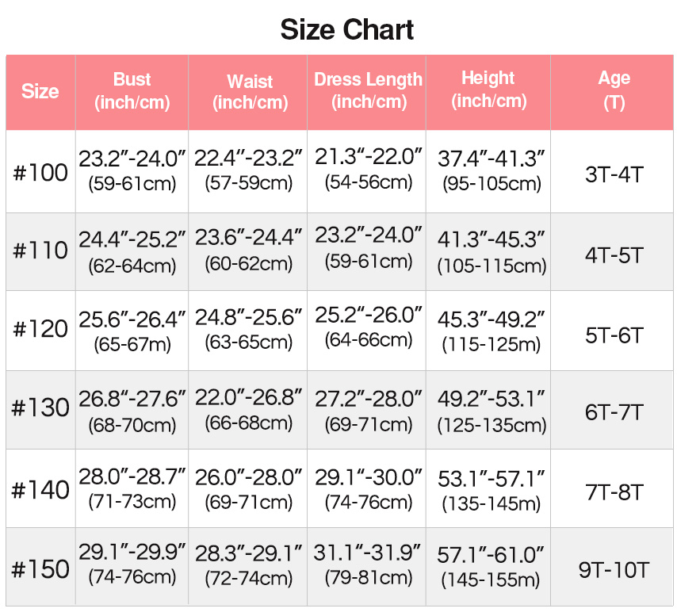Select the Dress Length column header
The width and height of the screenshot is (677, 616).
tap(369, 90)
